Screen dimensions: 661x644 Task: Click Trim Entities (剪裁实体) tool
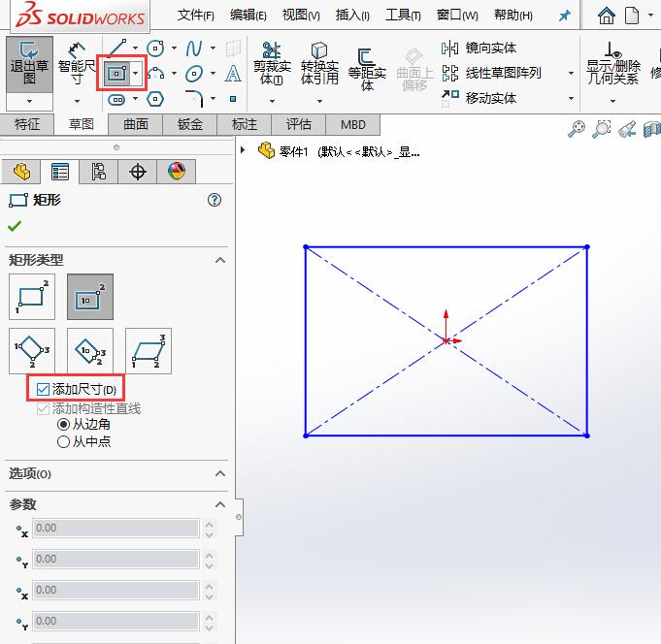272,63
